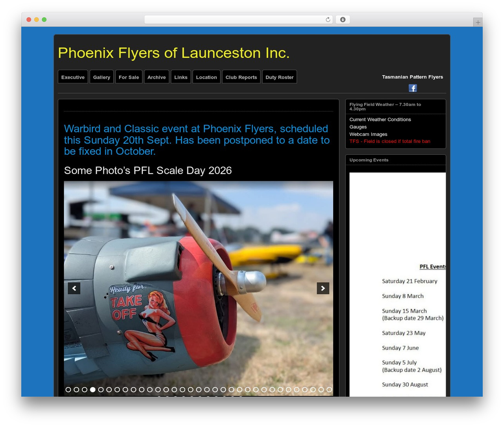Open the TFS total fire ban link

pos(390,141)
